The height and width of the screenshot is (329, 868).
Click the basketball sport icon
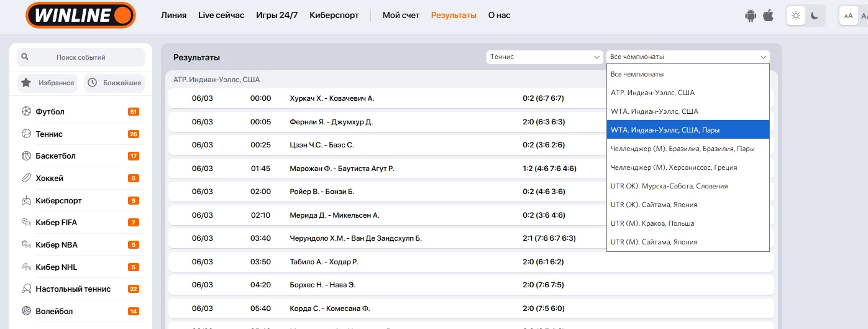[26, 156]
